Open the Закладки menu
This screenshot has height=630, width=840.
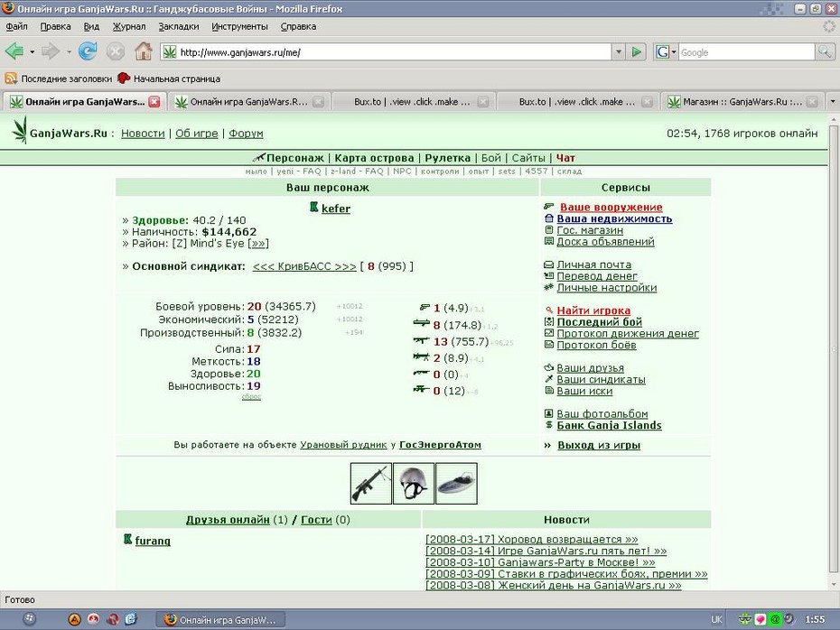[179, 26]
